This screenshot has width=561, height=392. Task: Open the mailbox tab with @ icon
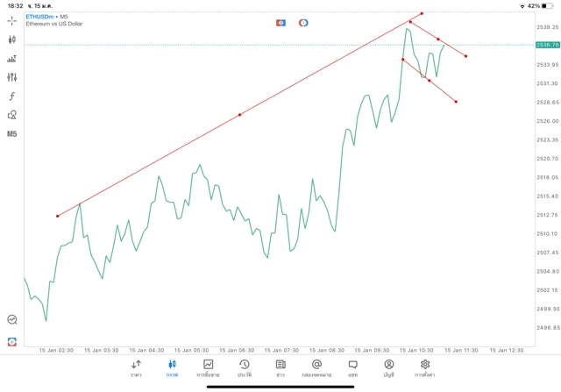pos(316,367)
